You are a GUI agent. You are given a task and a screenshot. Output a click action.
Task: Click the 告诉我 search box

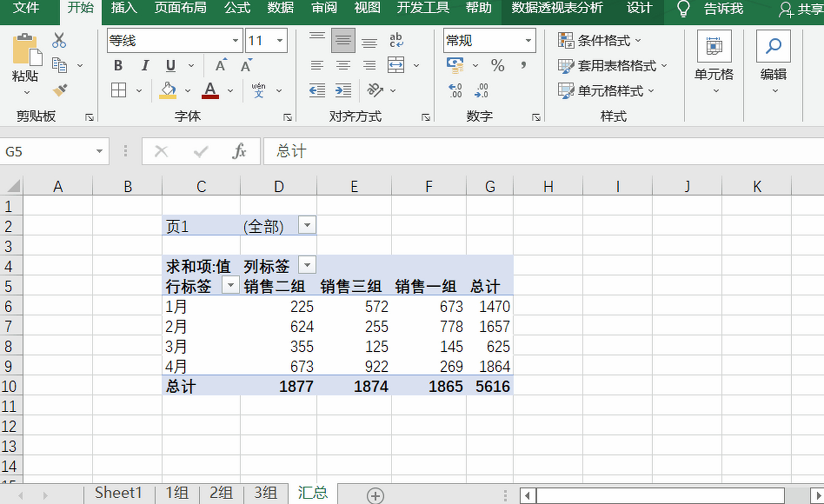(724, 9)
